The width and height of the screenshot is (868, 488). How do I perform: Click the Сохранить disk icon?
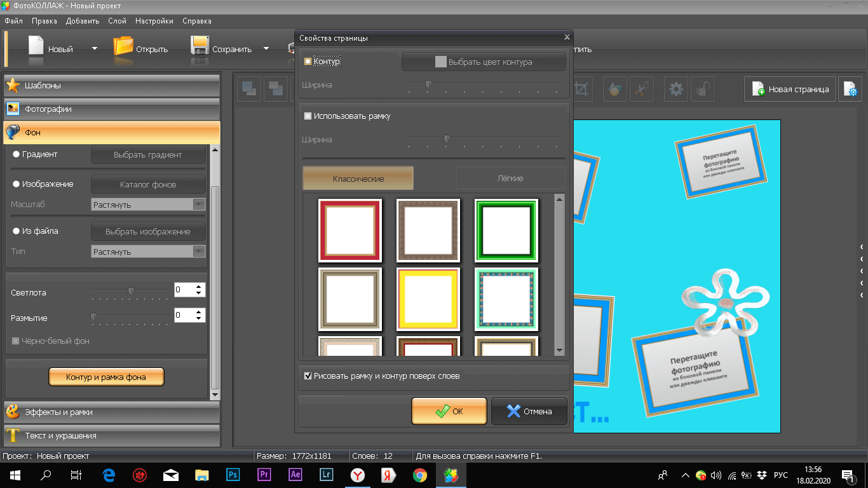tap(200, 46)
